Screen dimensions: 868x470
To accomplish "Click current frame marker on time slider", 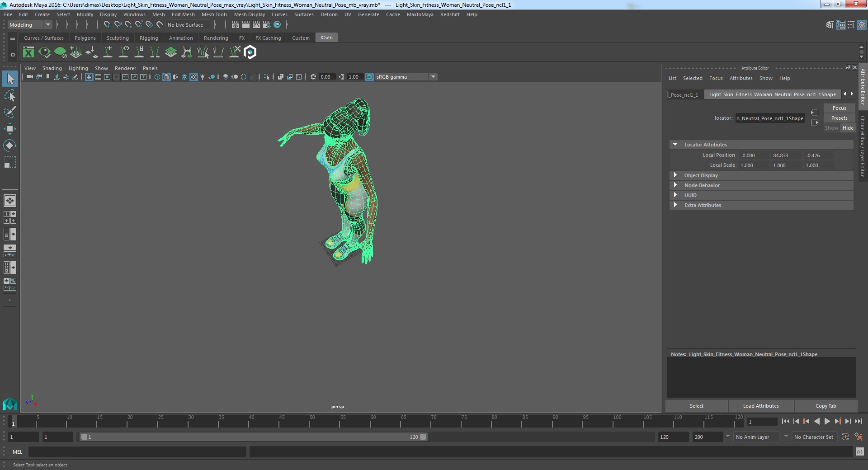I will coord(13,422).
